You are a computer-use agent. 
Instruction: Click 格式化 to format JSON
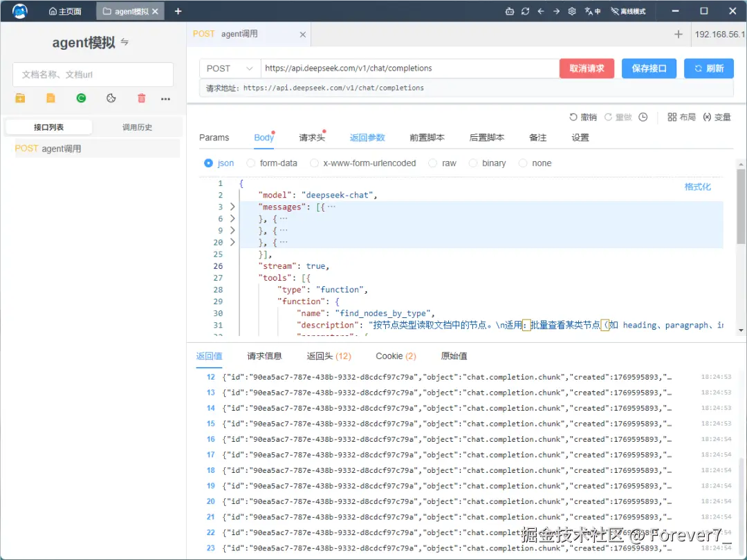(x=697, y=187)
